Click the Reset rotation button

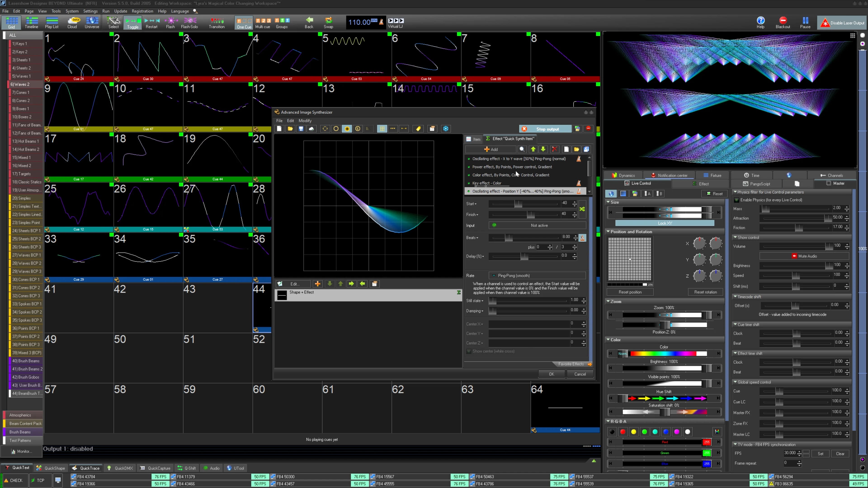(705, 292)
